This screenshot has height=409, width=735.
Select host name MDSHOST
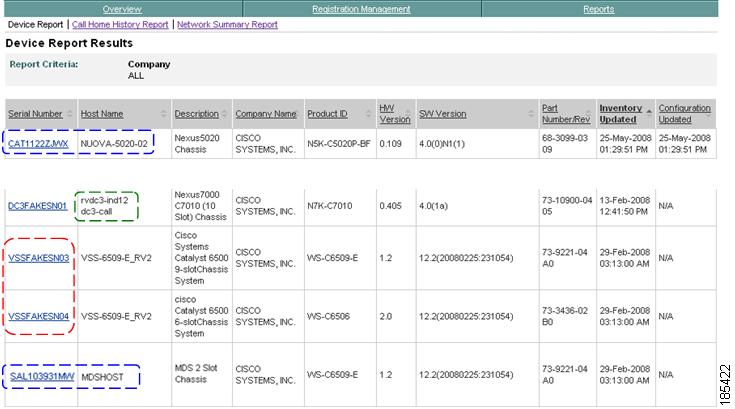point(102,377)
